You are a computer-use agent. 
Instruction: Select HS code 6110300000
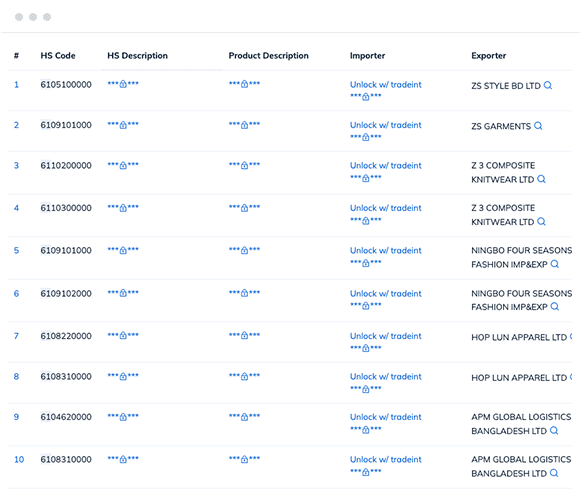pyautogui.click(x=66, y=208)
